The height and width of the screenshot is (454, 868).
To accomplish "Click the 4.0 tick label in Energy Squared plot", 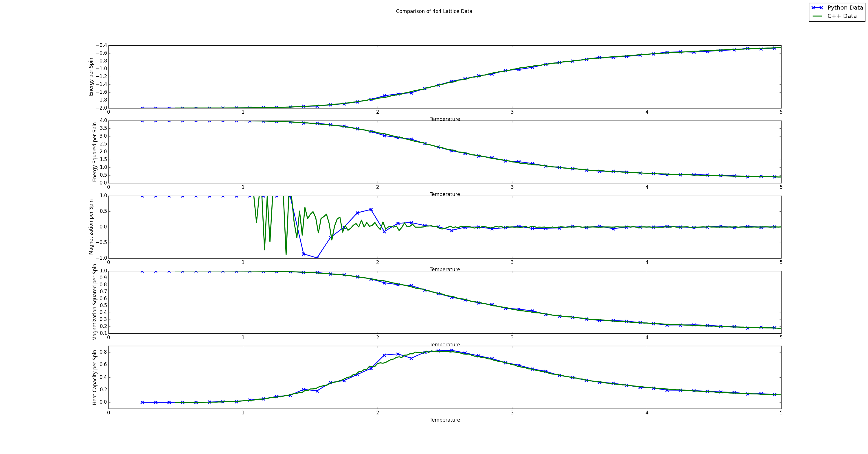I will (x=104, y=121).
